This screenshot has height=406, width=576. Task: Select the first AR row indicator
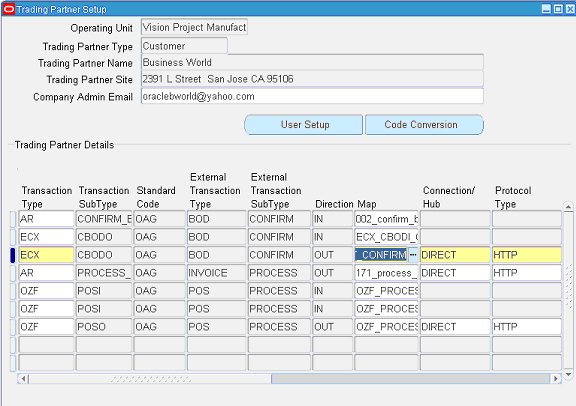tap(13, 219)
